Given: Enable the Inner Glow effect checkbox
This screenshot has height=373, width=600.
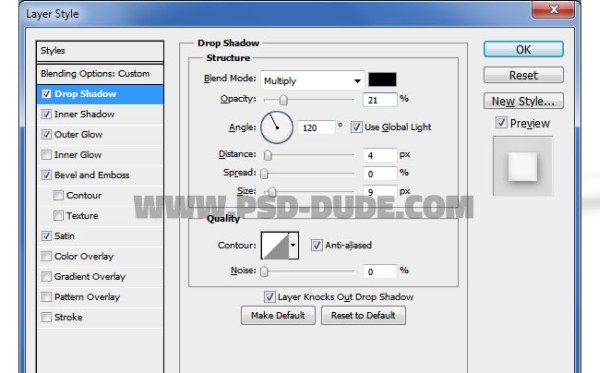Looking at the screenshot, I should [x=46, y=155].
